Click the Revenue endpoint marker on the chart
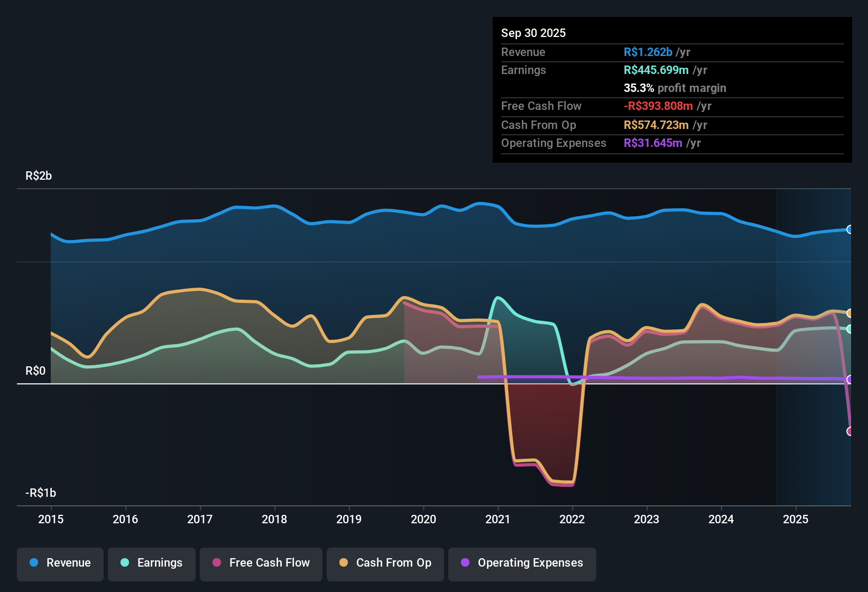Image resolution: width=868 pixels, height=592 pixels. (850, 229)
